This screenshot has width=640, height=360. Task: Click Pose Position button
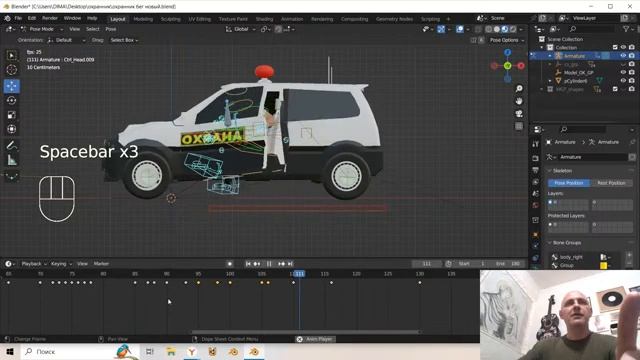[x=569, y=183]
